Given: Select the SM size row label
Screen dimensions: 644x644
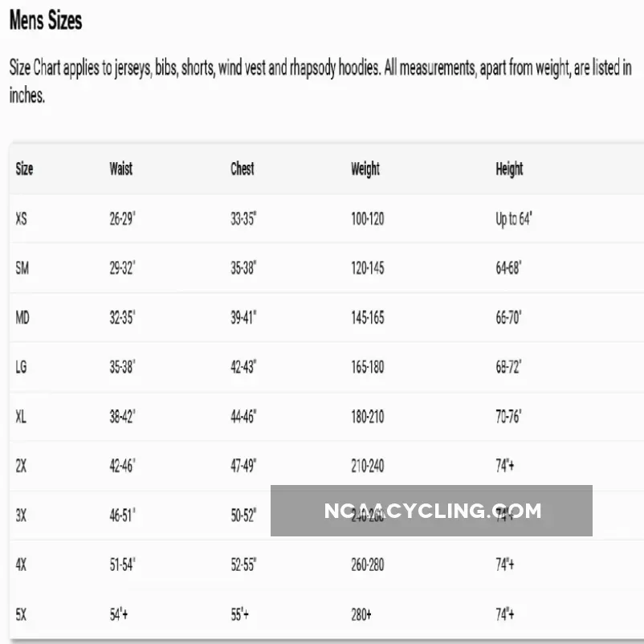Looking at the screenshot, I should click(22, 268).
